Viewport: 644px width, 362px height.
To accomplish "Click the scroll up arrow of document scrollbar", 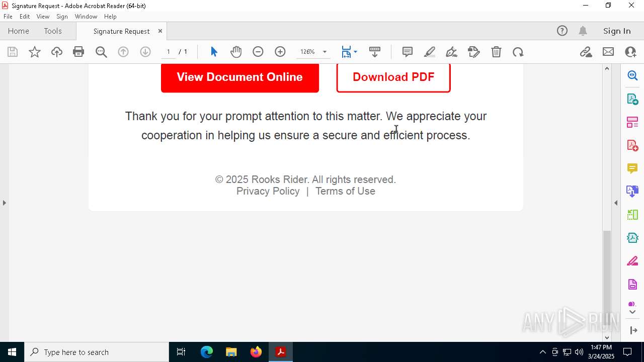I will tap(607, 68).
